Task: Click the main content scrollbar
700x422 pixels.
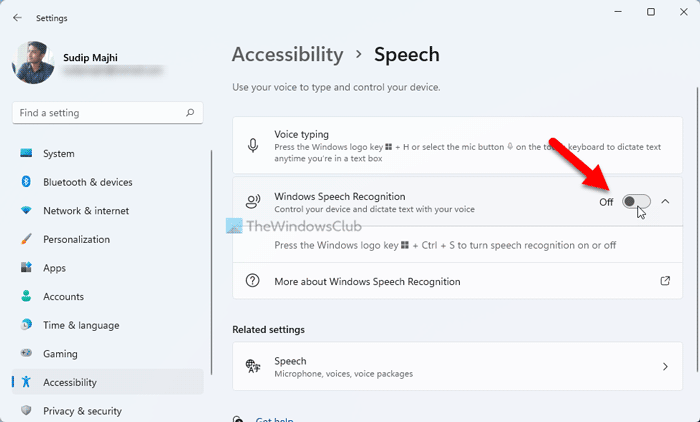Action: coord(697,228)
